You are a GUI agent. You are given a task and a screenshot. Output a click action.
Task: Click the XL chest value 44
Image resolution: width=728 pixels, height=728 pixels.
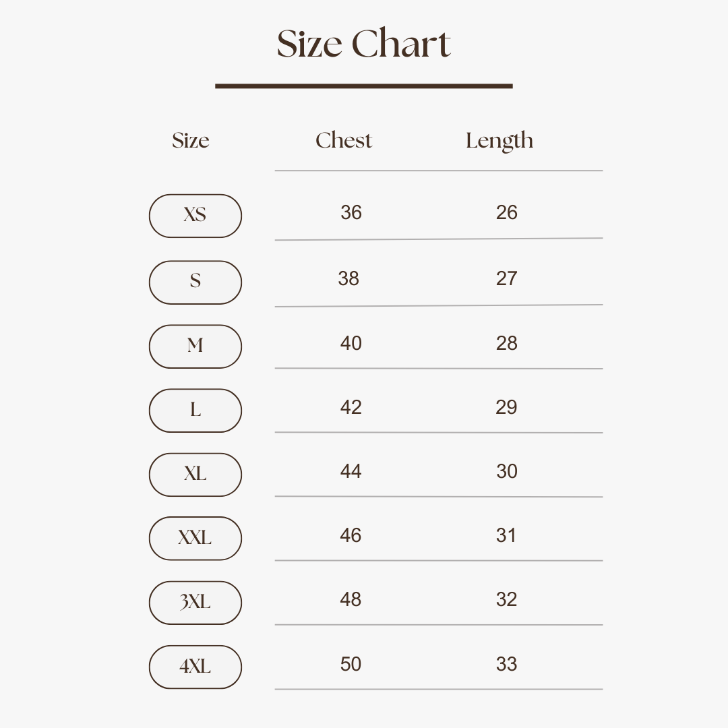351,472
